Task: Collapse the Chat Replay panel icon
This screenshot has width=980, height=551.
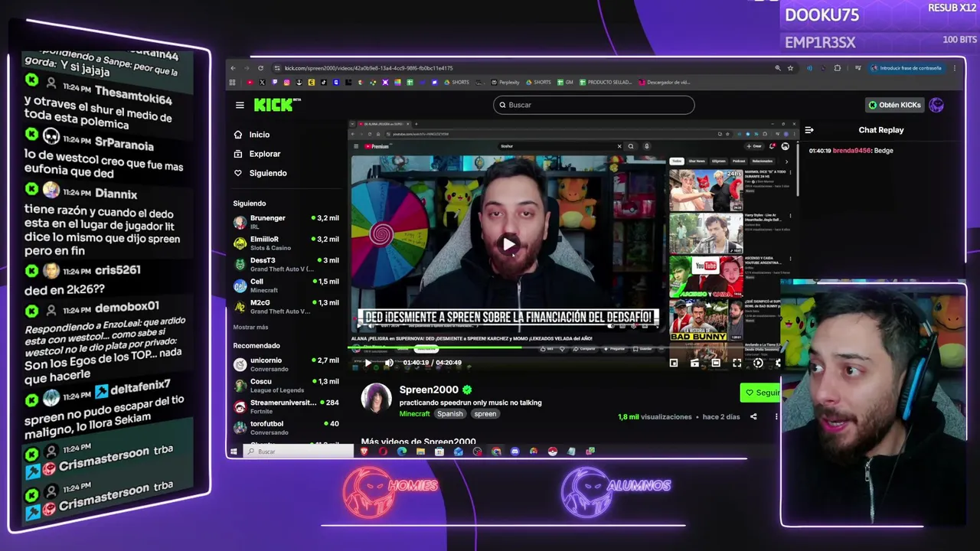Action: tap(809, 130)
